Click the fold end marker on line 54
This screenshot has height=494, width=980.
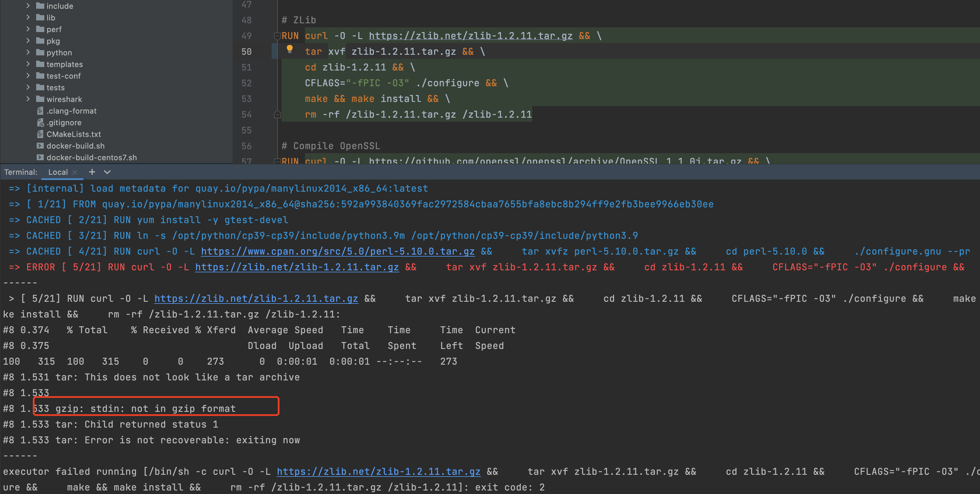click(277, 114)
